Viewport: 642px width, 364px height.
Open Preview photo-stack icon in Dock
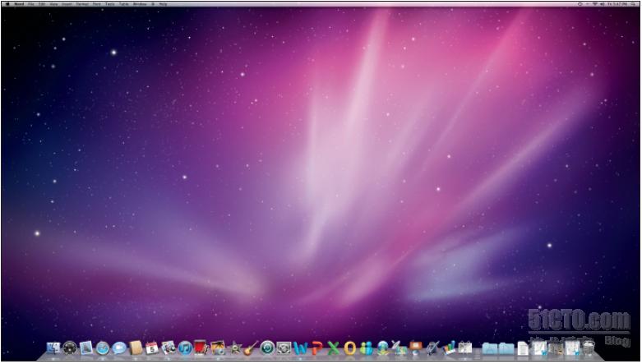169,348
